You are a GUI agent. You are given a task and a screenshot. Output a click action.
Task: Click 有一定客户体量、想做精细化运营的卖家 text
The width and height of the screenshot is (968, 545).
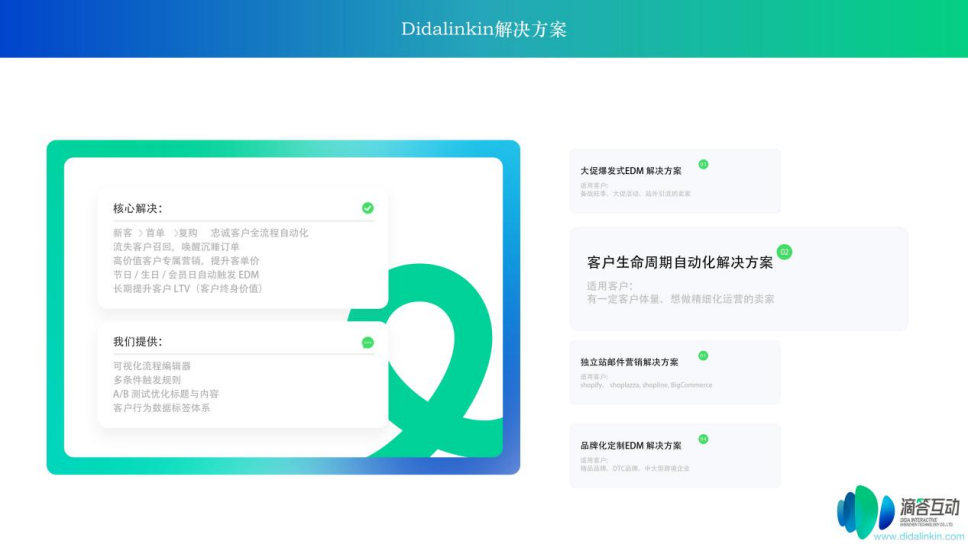[680, 299]
